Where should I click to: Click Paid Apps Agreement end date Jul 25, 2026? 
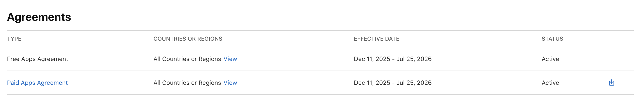pos(414,83)
